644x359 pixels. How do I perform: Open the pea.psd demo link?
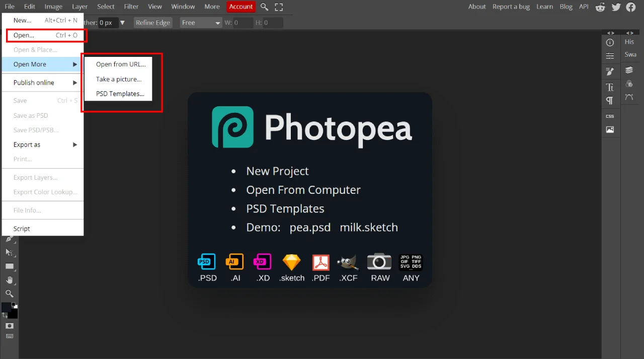[x=310, y=228]
